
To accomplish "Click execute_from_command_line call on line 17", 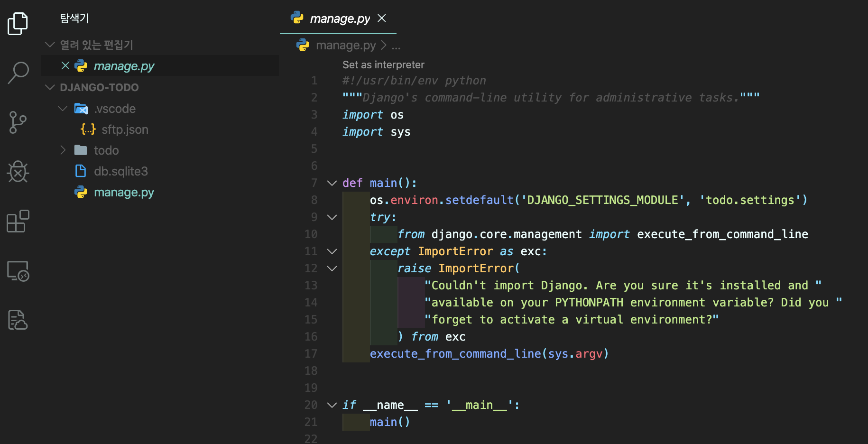I will pyautogui.click(x=455, y=354).
